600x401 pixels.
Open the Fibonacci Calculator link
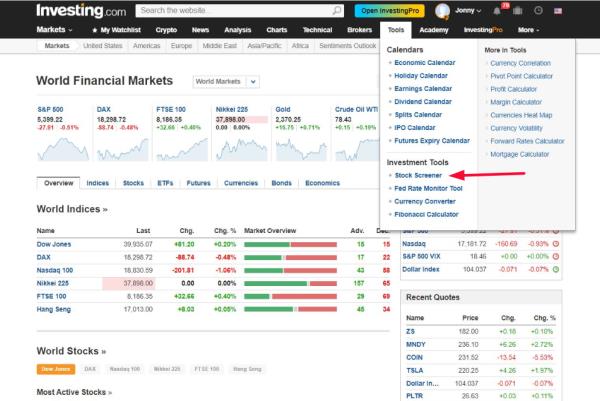point(426,214)
